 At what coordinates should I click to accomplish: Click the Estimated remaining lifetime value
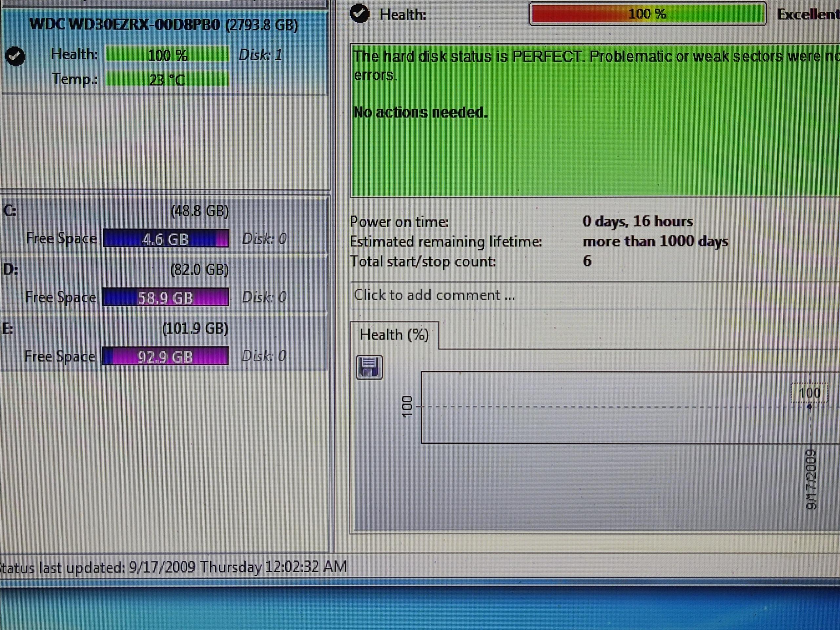[655, 241]
